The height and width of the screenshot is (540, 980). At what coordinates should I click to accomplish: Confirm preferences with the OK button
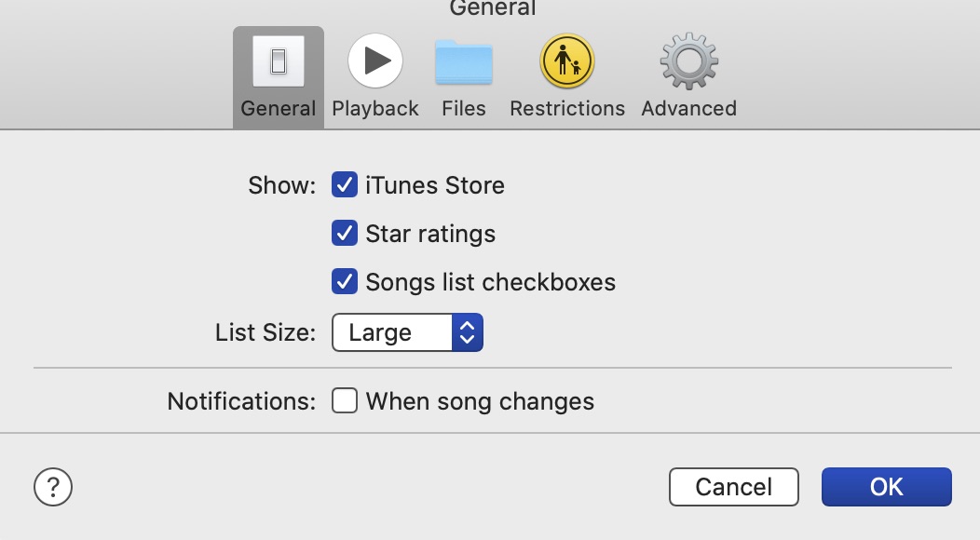pos(886,486)
